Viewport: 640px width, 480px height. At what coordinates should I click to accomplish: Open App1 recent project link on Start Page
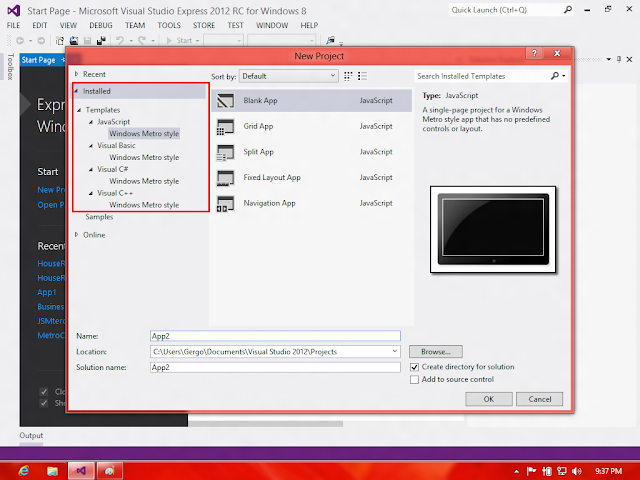coord(47,292)
